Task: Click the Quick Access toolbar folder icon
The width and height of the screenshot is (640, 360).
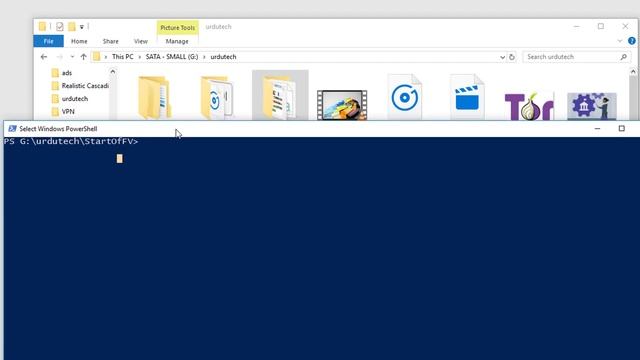Action: (x=42, y=27)
